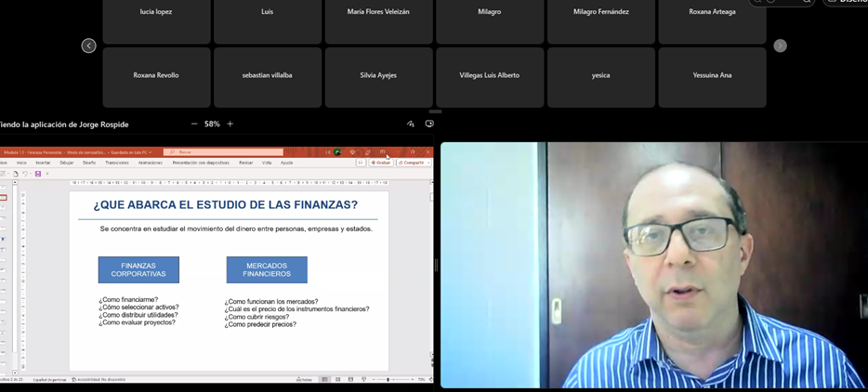
Task: Click the Accesibilidad status bar indicator
Action: pyautogui.click(x=98, y=380)
